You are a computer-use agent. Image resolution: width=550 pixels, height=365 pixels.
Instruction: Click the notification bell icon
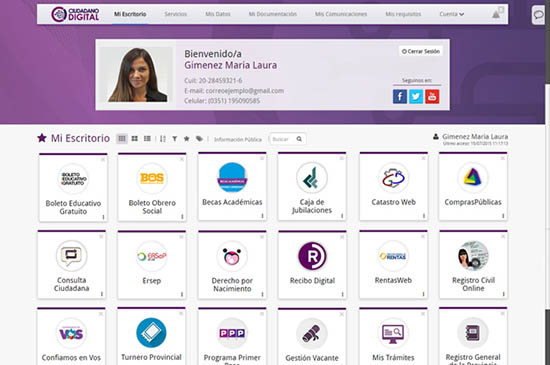coord(496,14)
